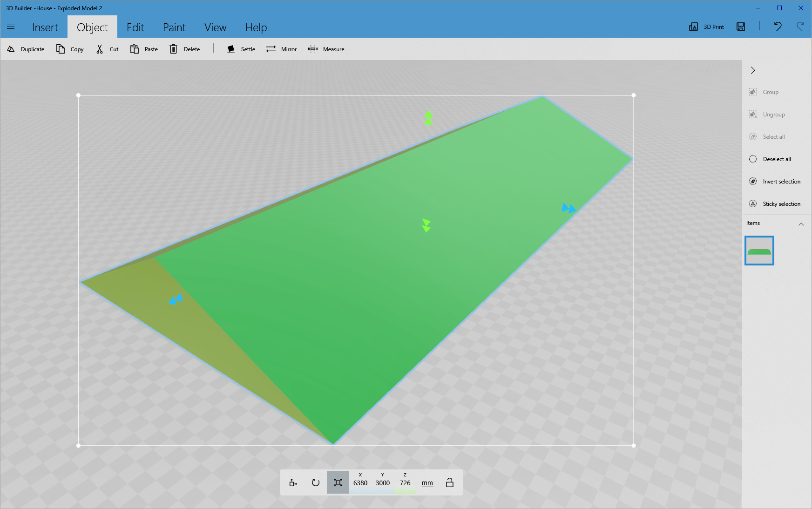Select the Move tool in bottom toolbar
This screenshot has width=812, height=509.
(x=293, y=482)
